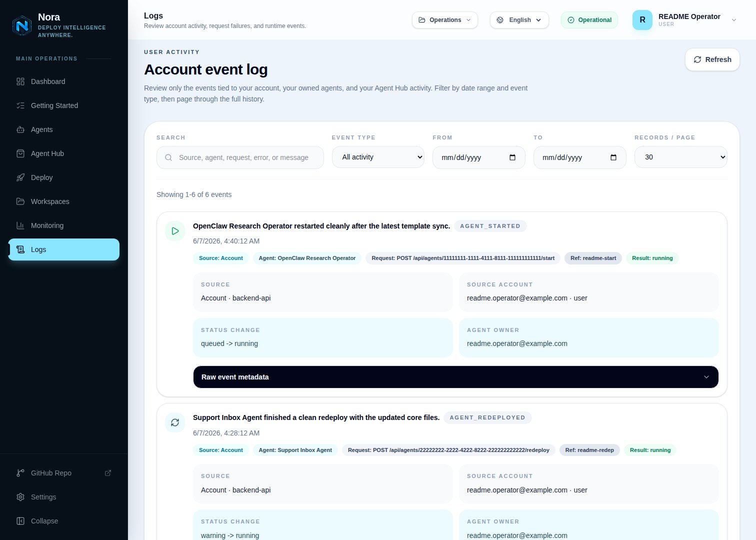Open the Event Type All activity dropdown
This screenshot has height=540, width=756.
click(378, 157)
